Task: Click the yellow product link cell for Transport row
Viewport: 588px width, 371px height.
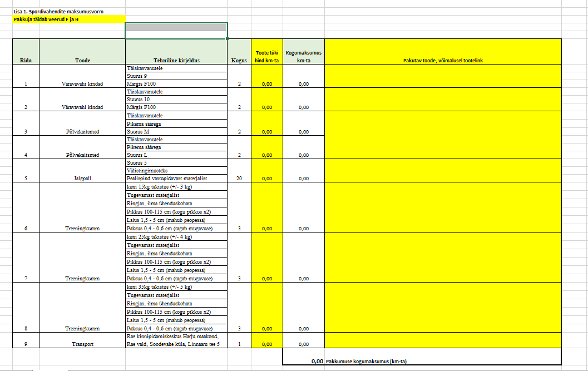Action: pos(442,340)
